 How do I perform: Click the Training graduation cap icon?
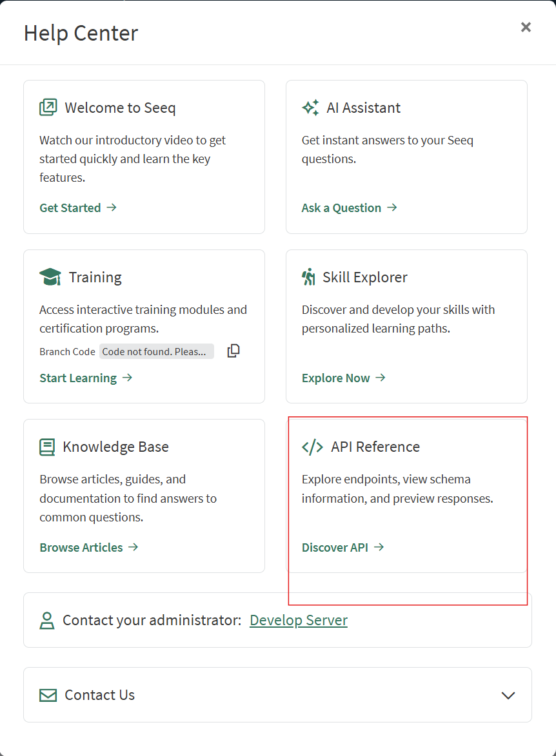[50, 277]
